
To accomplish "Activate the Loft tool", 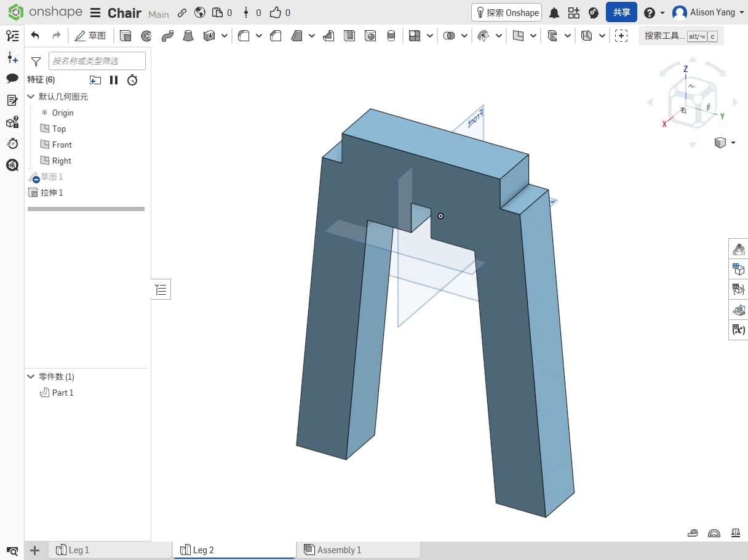I will pyautogui.click(x=188, y=36).
